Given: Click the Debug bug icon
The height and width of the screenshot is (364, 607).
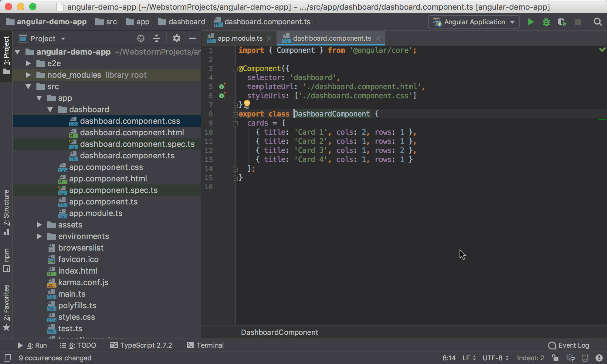Looking at the screenshot, I should click(x=546, y=22).
